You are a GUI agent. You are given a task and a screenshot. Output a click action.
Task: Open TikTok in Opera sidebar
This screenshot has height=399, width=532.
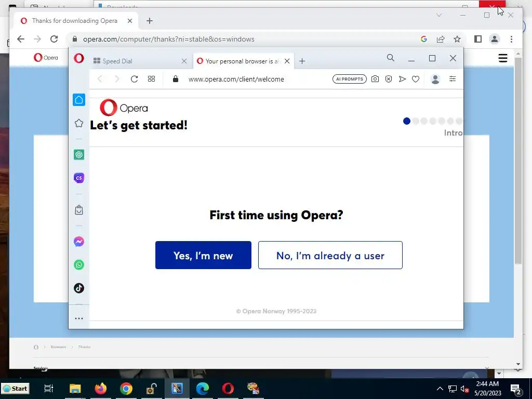(79, 288)
